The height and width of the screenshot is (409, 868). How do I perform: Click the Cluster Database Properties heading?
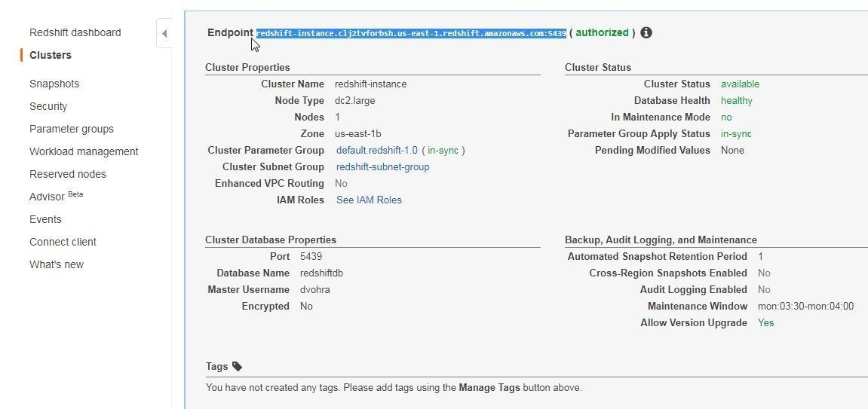pyautogui.click(x=271, y=240)
